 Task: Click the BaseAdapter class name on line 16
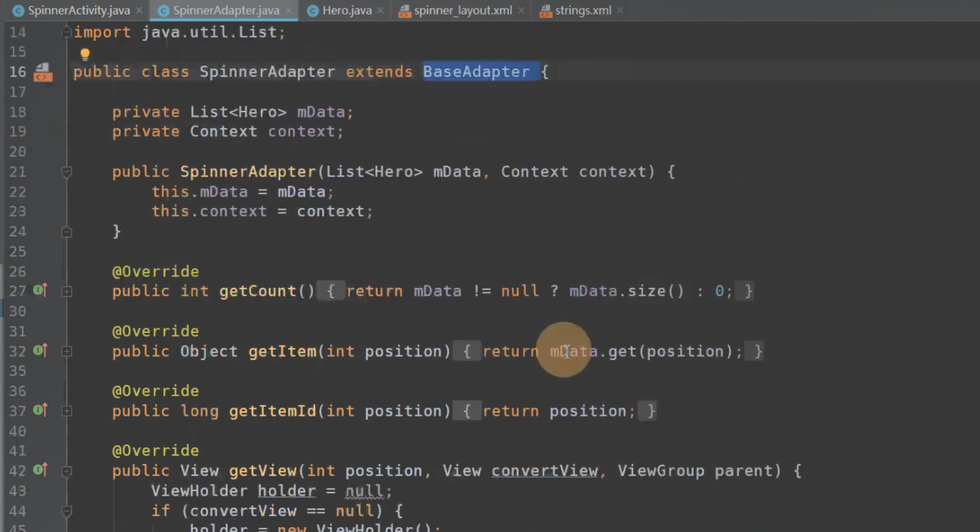[x=475, y=72]
